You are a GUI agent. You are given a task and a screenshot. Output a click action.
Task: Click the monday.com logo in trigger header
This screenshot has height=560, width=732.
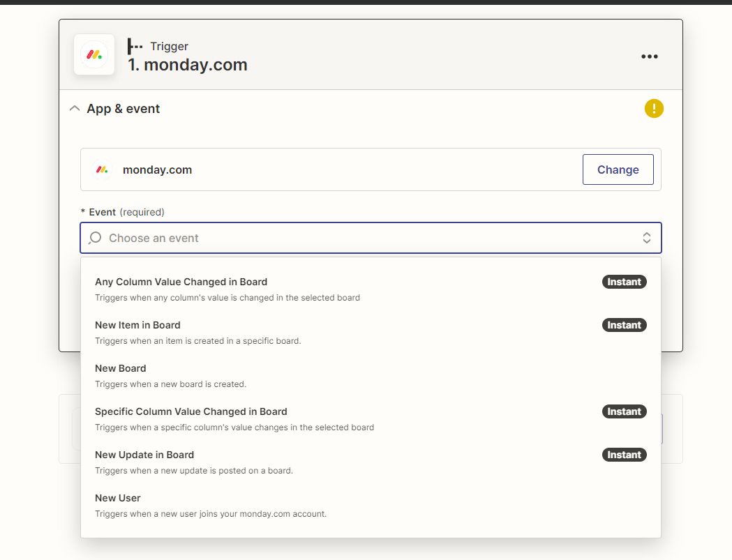point(94,54)
